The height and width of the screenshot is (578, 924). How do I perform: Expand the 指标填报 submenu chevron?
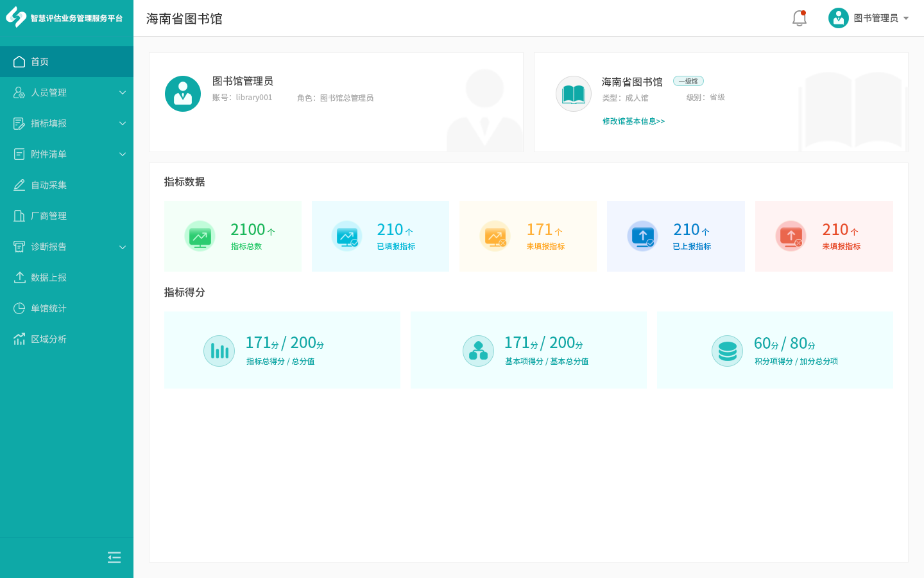tap(123, 123)
